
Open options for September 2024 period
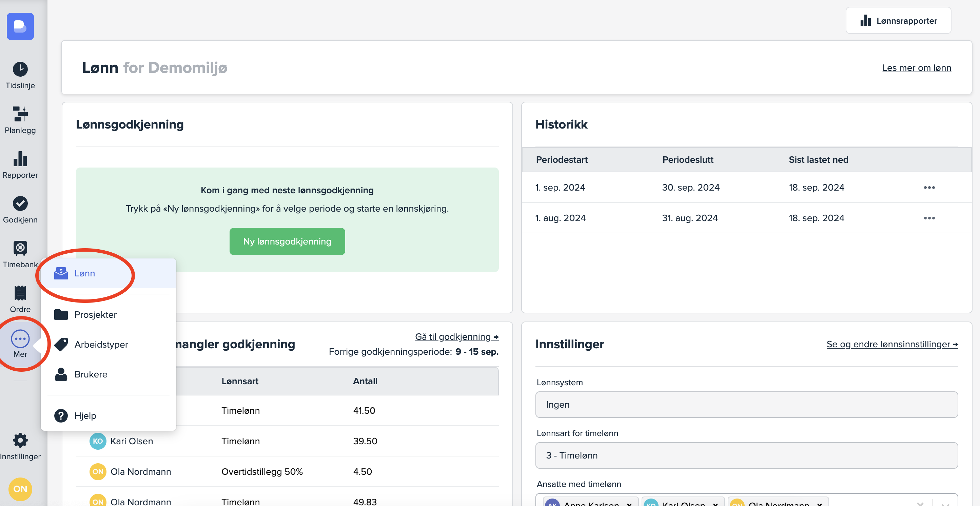929,188
